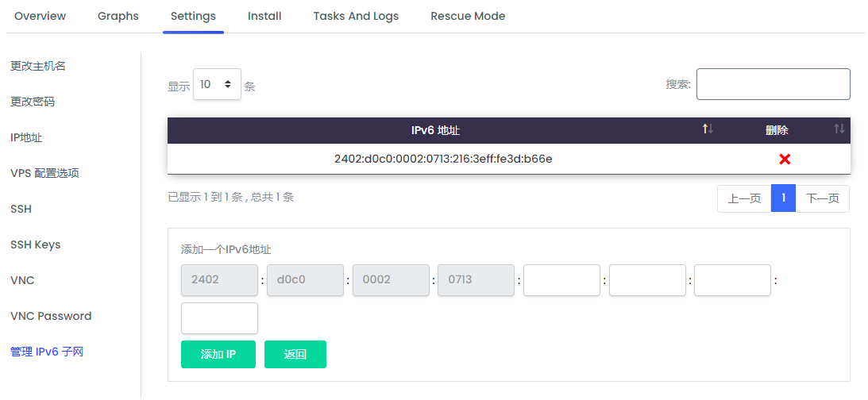Click the IPv6 地址 column header
This screenshot has height=400, width=868.
435,131
